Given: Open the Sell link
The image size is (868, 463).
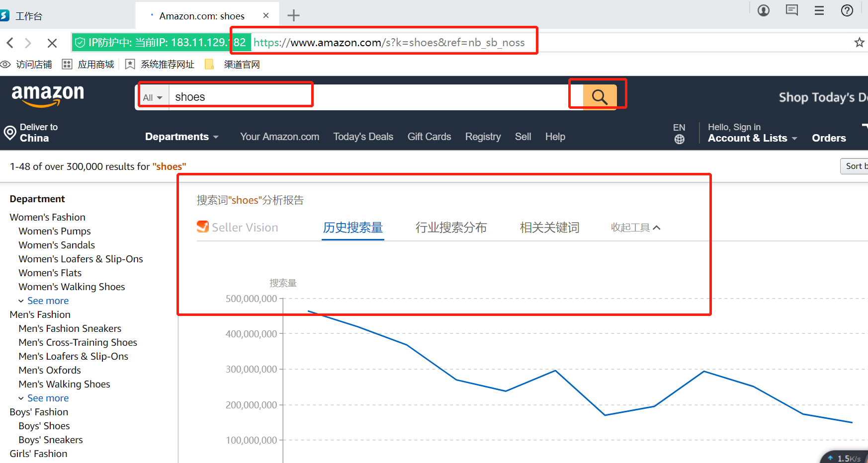Looking at the screenshot, I should (523, 137).
